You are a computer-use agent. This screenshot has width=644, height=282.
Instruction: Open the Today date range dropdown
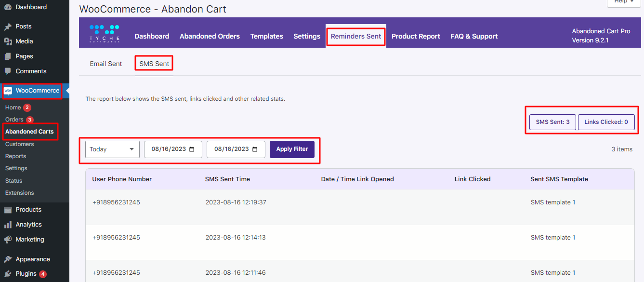coord(112,149)
